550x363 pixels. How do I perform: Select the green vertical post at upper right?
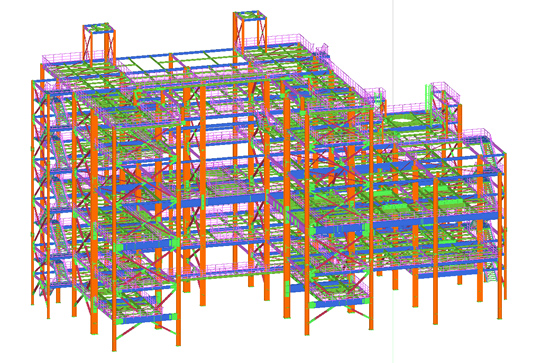click(x=427, y=96)
